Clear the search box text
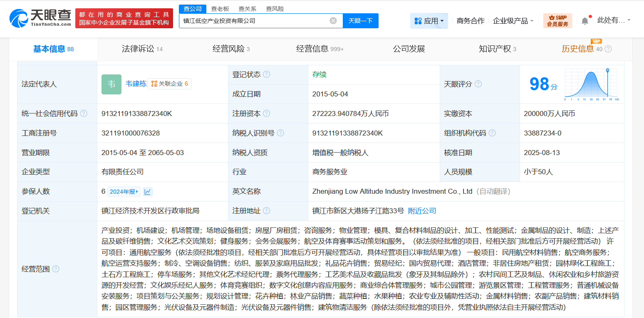Screen dimensions: 644x318 333,21
